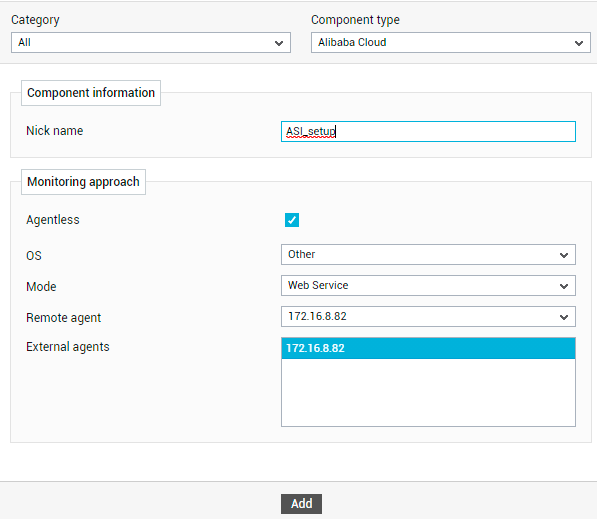Click the Nick name label

54,131
